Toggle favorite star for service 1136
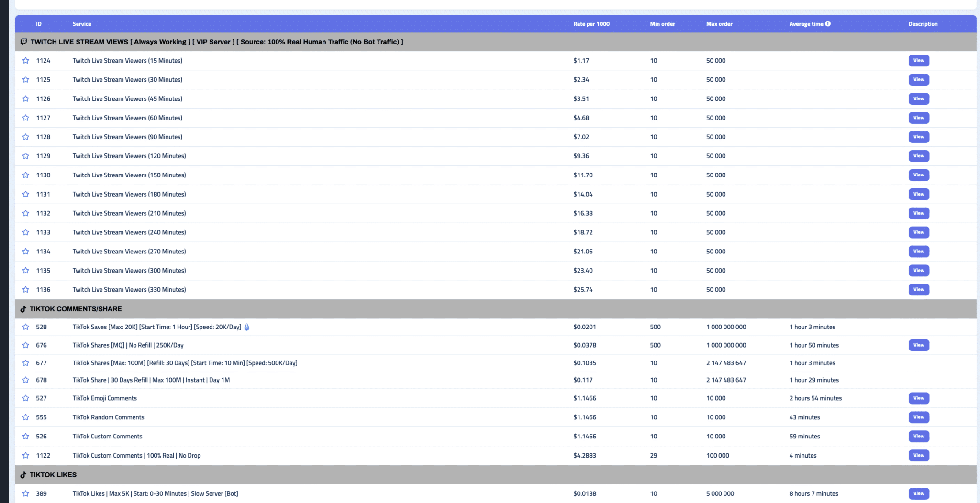This screenshot has width=980, height=503. click(25, 290)
